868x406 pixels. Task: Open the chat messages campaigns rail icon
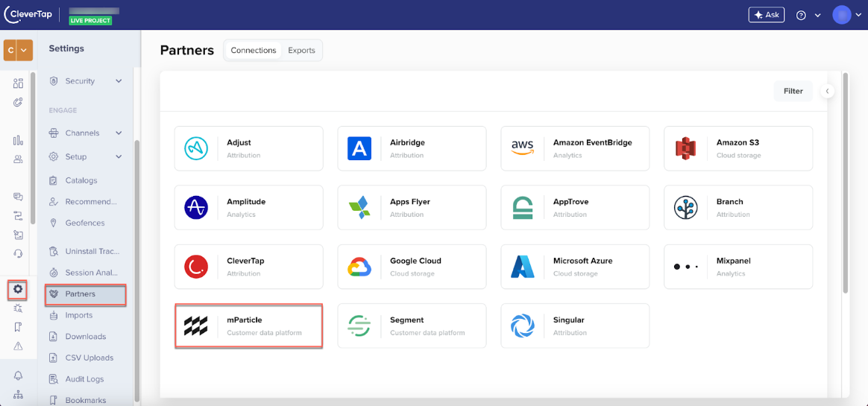coord(18,197)
